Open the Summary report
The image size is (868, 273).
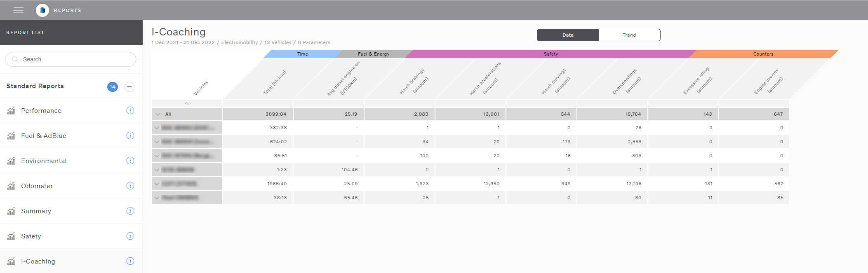click(x=71, y=211)
